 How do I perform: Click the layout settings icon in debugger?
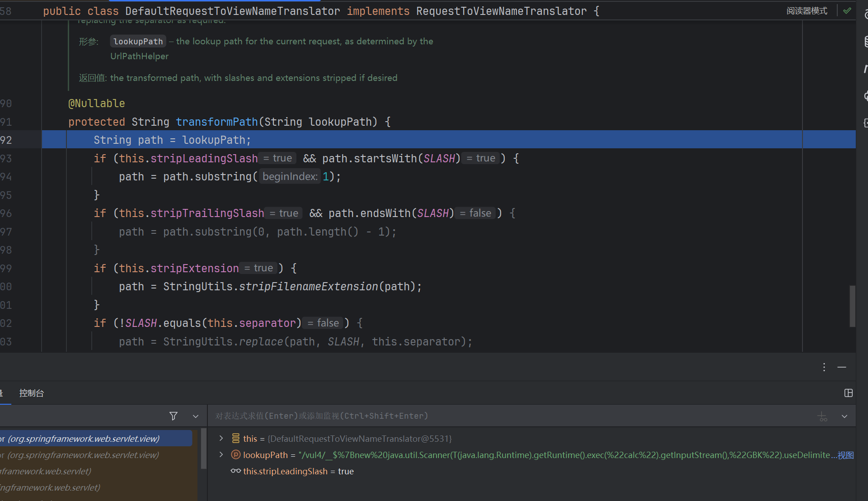(x=848, y=393)
